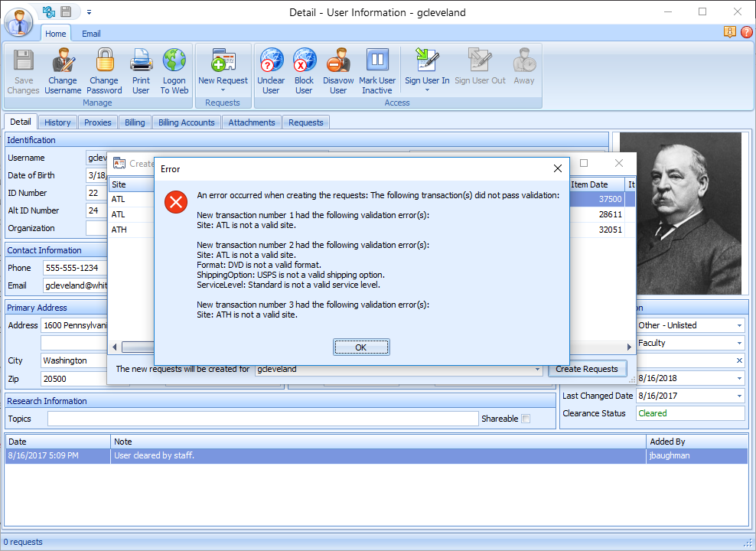Toggle the Away status

coord(523,69)
